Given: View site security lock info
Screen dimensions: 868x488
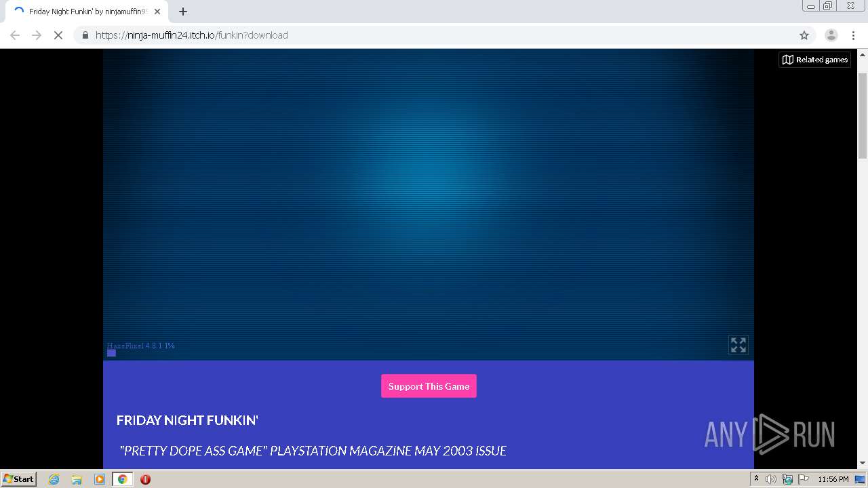Looking at the screenshot, I should coord(85,35).
